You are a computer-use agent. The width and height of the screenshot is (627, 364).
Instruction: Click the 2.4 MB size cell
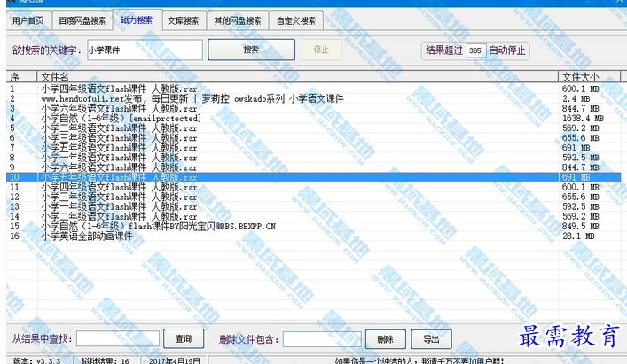pos(576,98)
